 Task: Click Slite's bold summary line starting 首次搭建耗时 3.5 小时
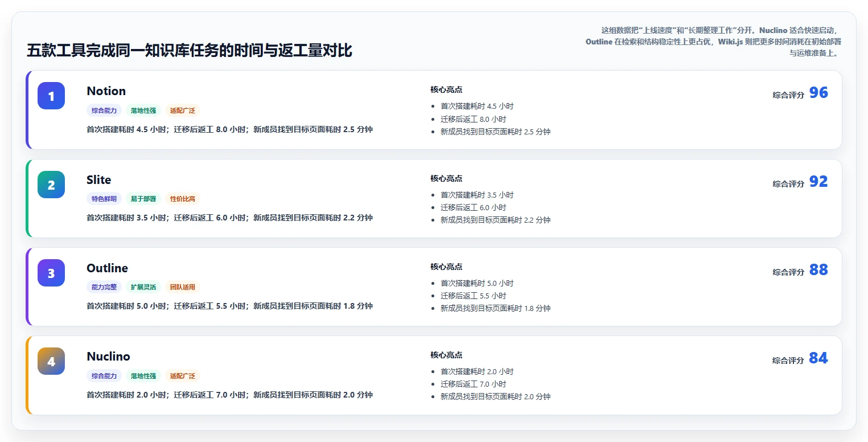coord(229,218)
